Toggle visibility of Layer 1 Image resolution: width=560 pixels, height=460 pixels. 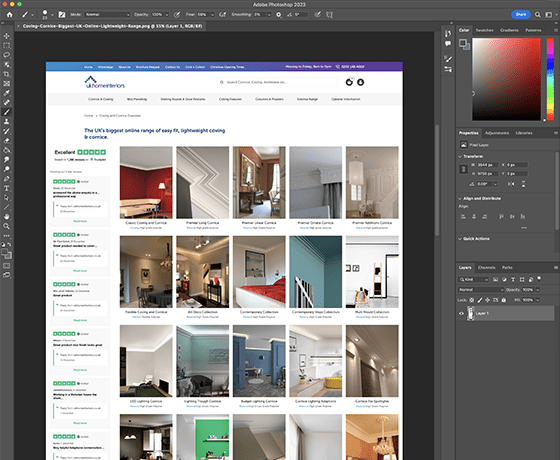tap(461, 314)
